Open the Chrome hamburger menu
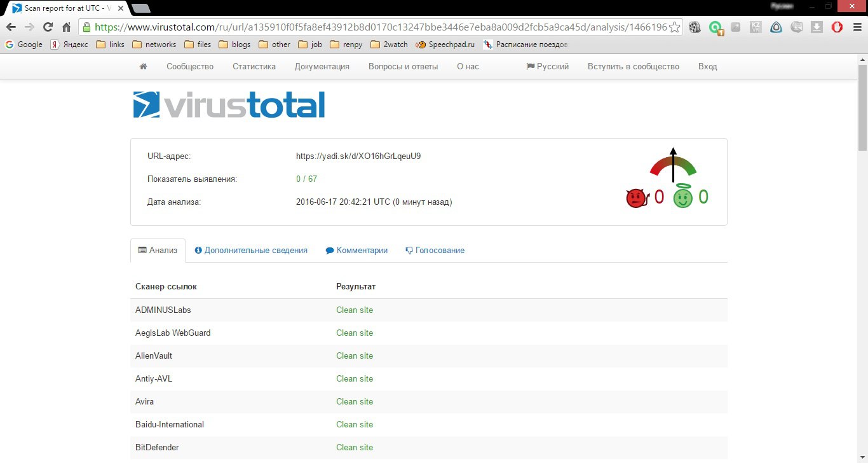The height and width of the screenshot is (463, 868). click(856, 27)
